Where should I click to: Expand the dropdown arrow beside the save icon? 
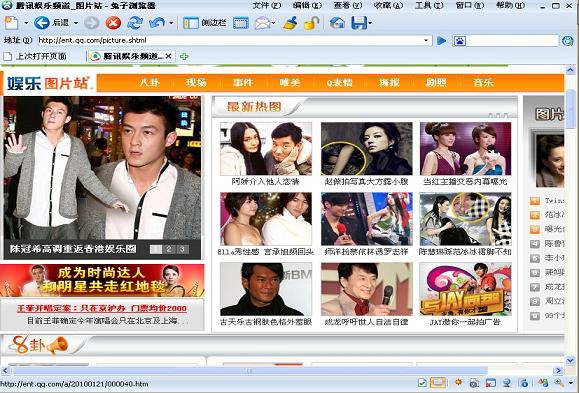[370, 23]
